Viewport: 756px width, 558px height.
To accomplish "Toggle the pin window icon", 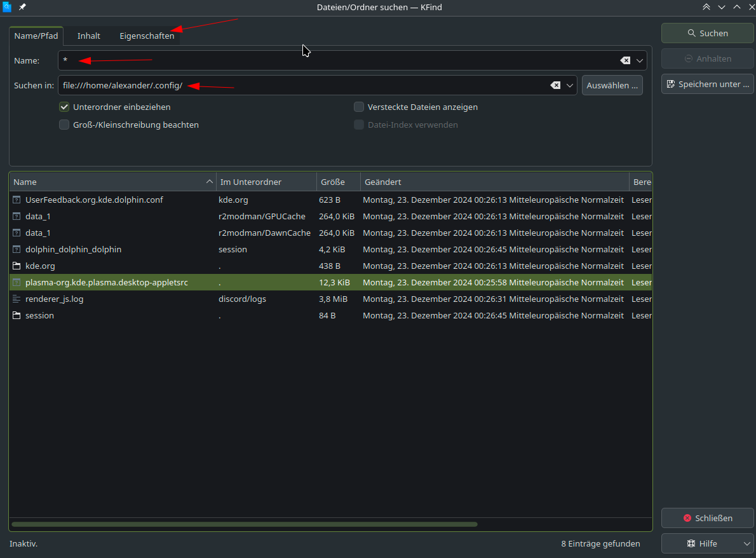I will coord(22,7).
